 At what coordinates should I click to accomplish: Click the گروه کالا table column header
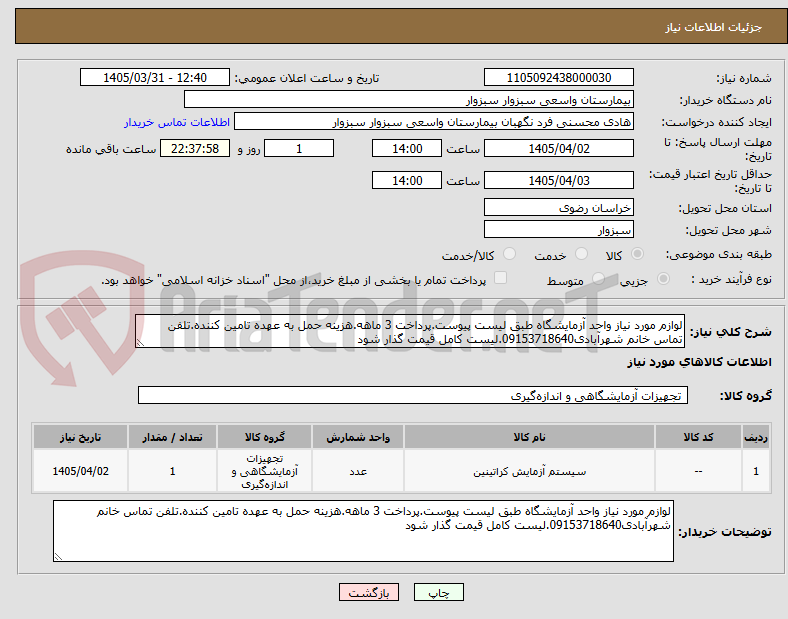[265, 437]
